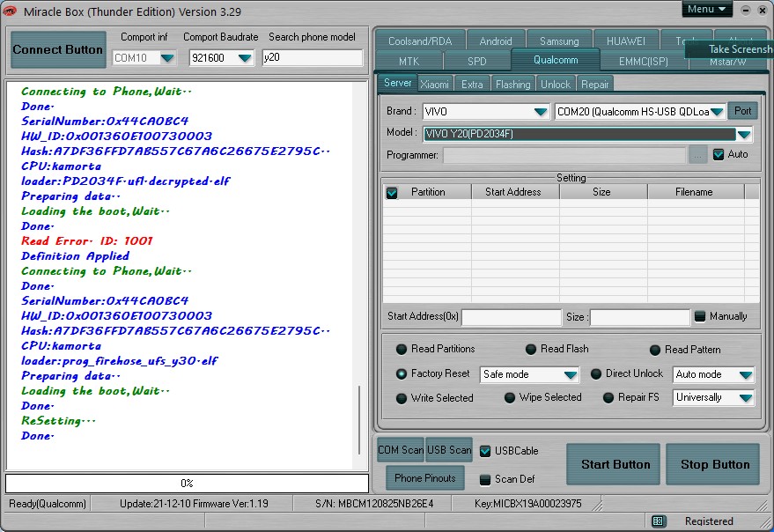Switch to the Samsung tab

559,41
